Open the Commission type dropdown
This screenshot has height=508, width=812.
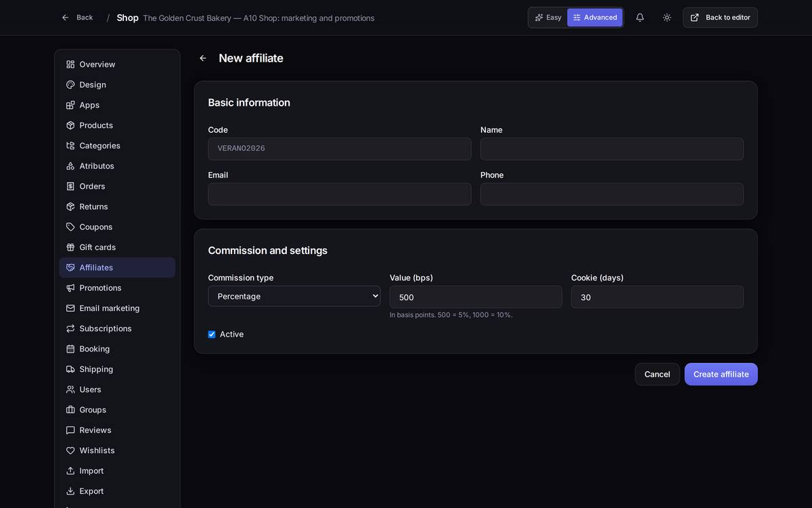[x=294, y=296]
